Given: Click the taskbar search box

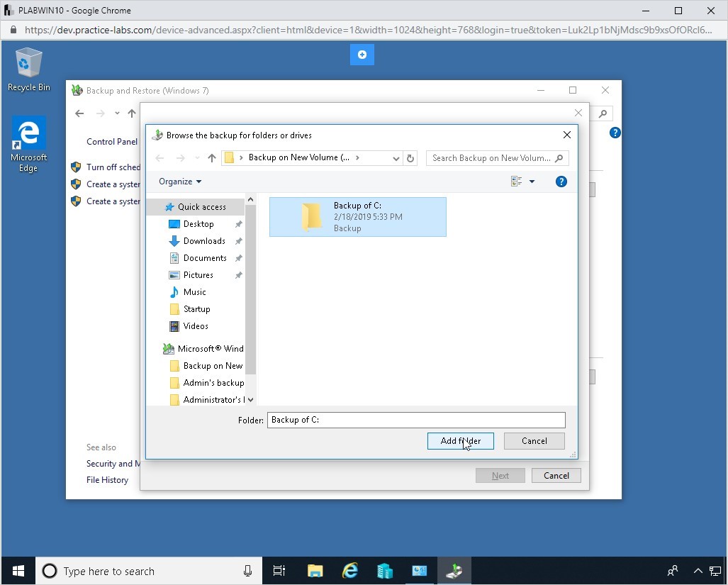Looking at the screenshot, I should click(149, 571).
